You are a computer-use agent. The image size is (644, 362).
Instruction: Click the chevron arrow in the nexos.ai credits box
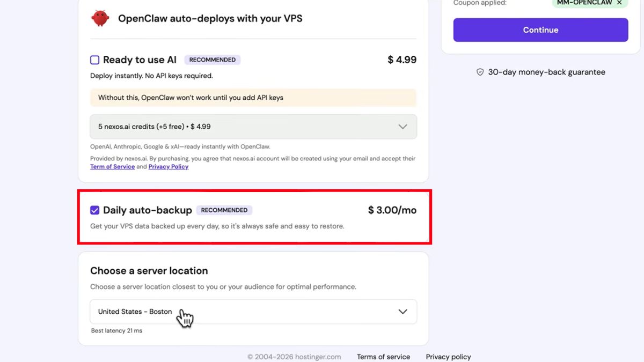point(402,127)
